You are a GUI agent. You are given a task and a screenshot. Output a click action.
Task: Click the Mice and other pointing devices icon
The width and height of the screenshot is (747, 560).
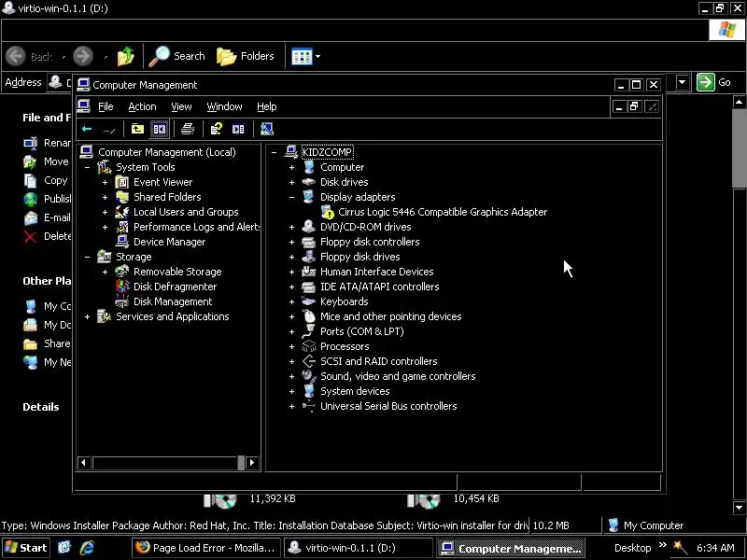pos(309,316)
